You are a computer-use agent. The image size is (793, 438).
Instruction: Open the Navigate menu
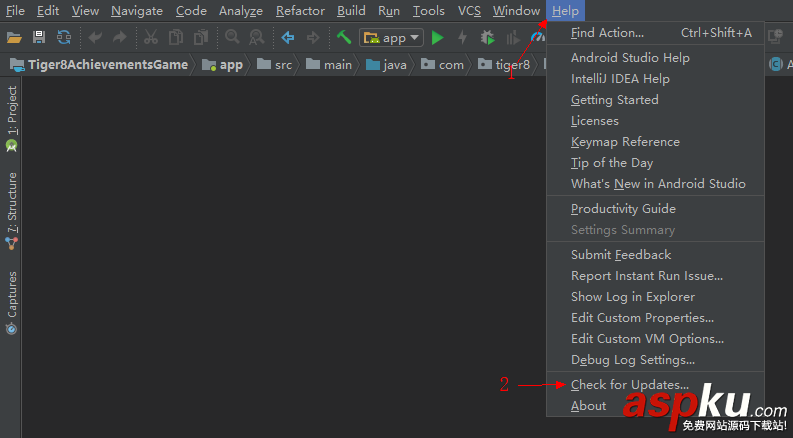click(137, 11)
